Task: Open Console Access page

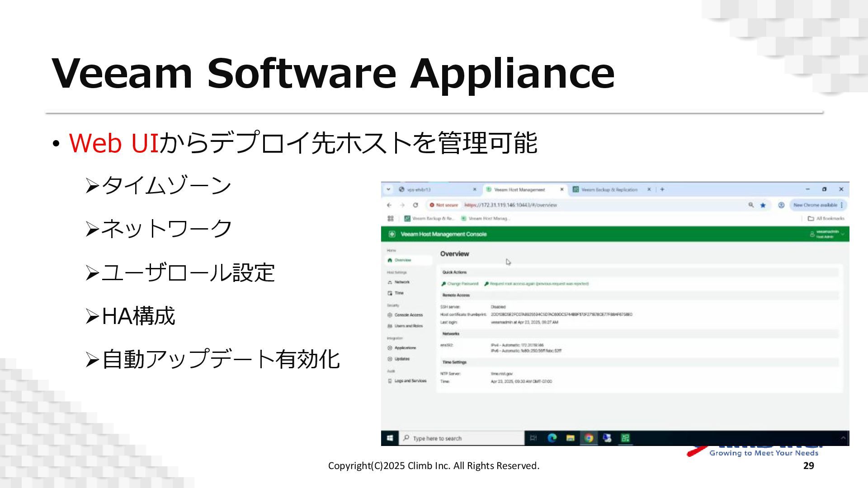Action: [x=408, y=315]
